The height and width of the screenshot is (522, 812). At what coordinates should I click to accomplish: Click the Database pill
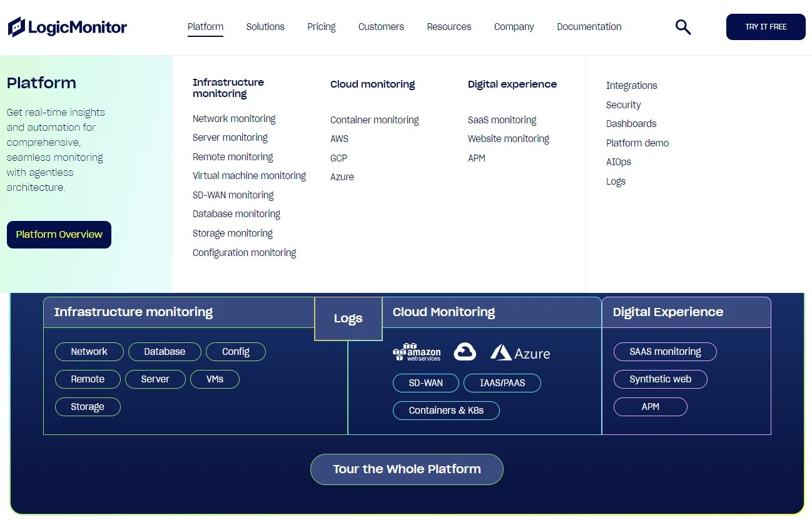(165, 352)
